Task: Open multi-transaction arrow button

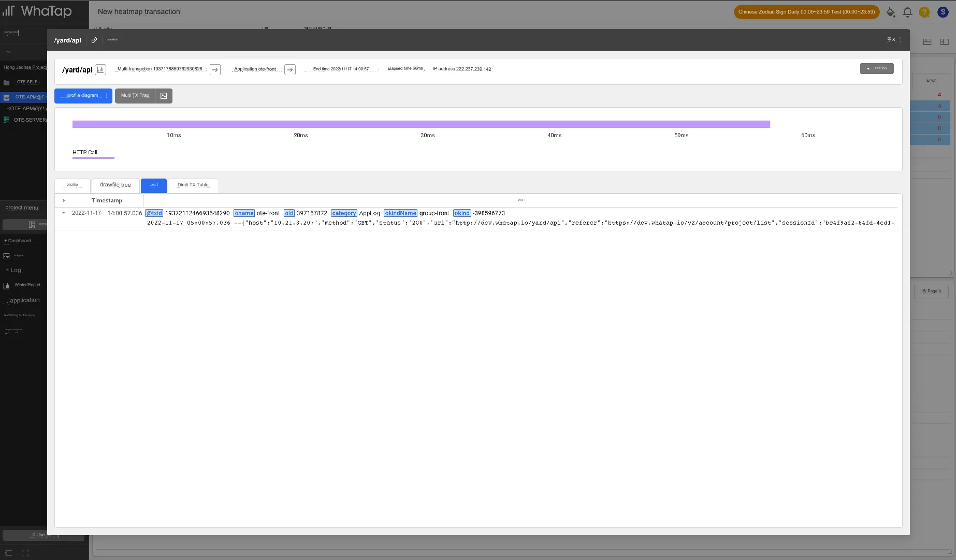Action: pos(215,69)
